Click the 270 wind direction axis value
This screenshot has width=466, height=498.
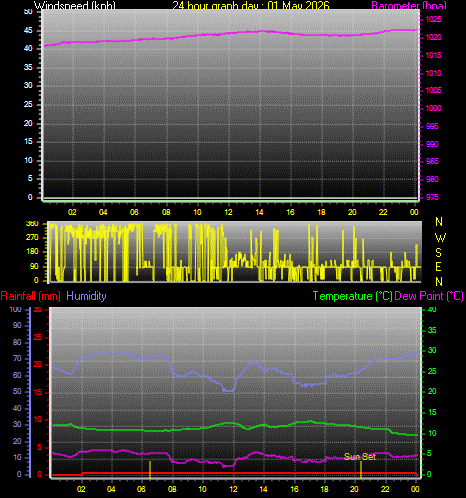pos(32,238)
